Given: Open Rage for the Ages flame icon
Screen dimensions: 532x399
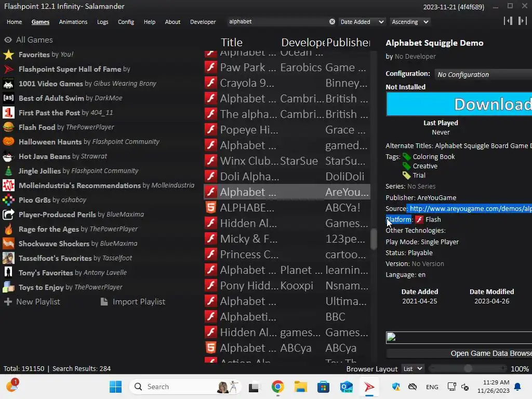Looking at the screenshot, I should pyautogui.click(x=8, y=229).
